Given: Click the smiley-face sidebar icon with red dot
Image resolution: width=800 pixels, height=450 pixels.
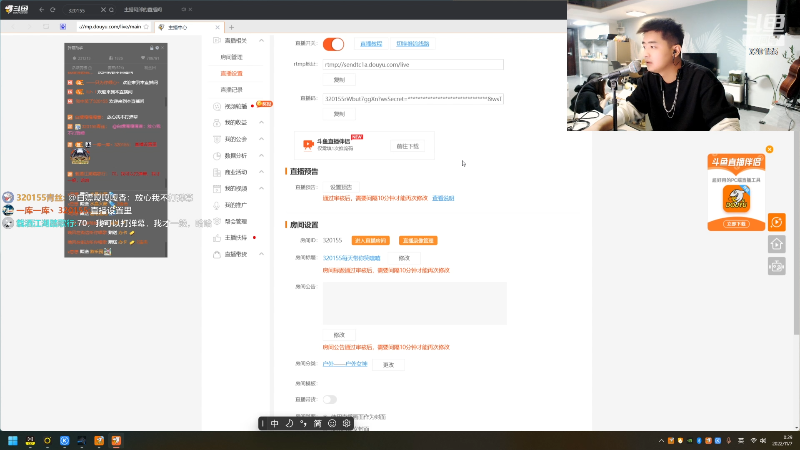Looking at the screenshot, I should (217, 106).
